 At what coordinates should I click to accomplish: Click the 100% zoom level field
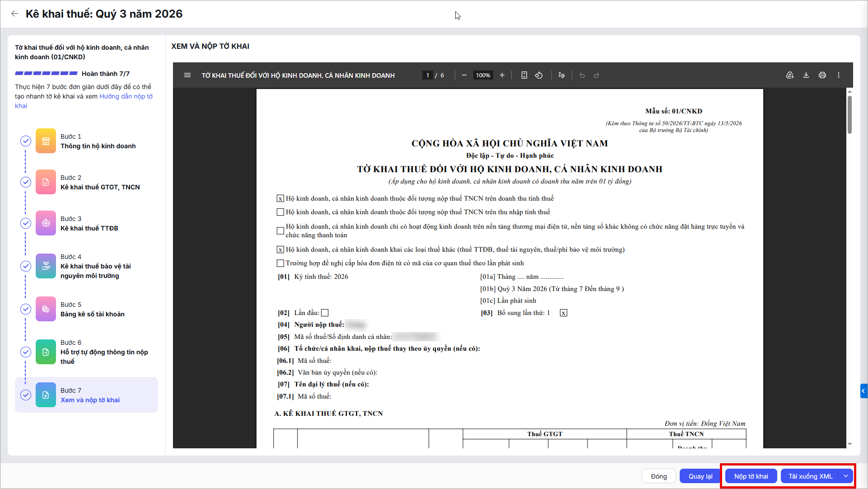click(x=483, y=75)
